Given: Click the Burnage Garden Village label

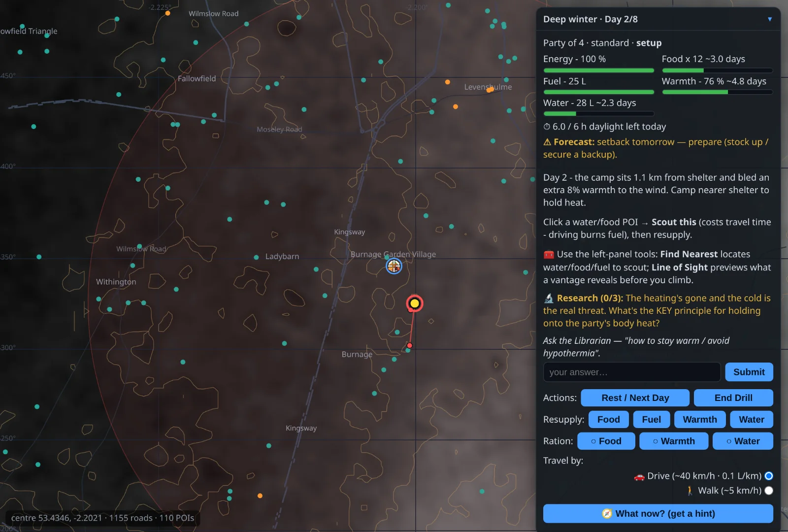Looking at the screenshot, I should 393,255.
